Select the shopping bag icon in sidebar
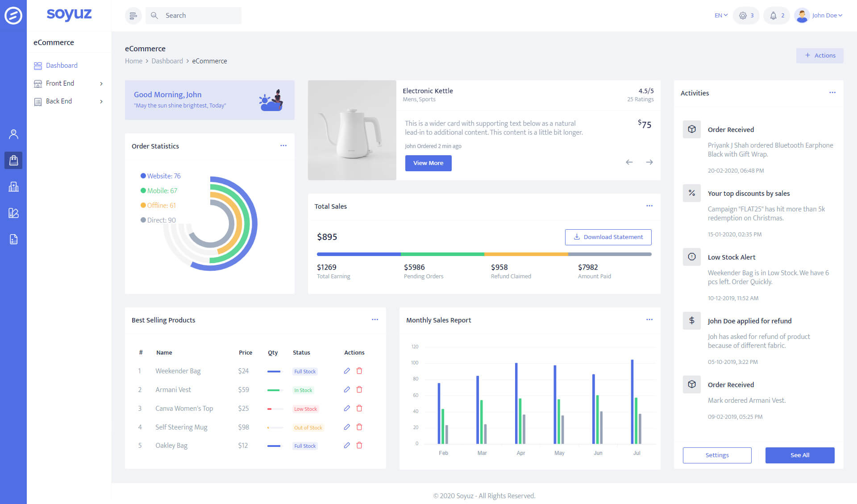This screenshot has height=504, width=857. [x=13, y=160]
